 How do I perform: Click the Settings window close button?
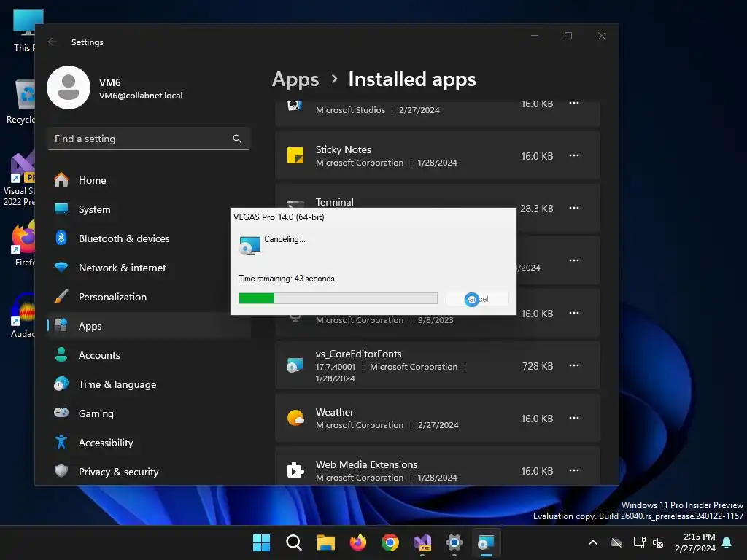[x=602, y=36]
